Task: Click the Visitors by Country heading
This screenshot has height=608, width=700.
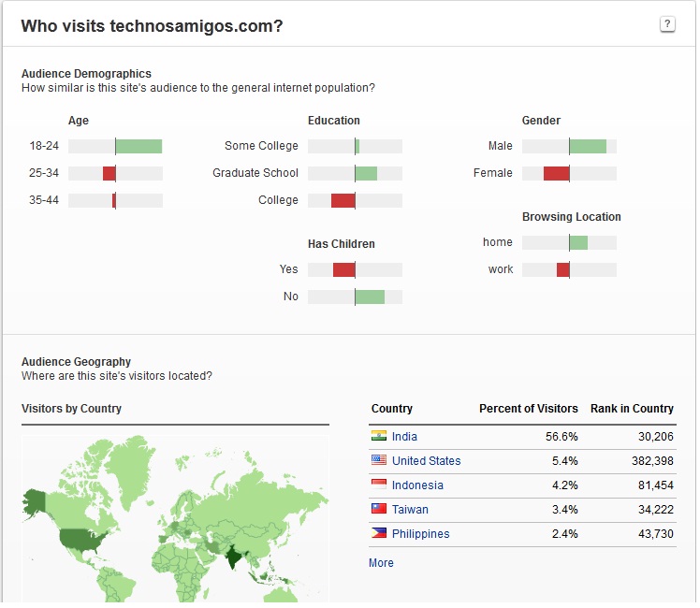Action: [x=71, y=411]
